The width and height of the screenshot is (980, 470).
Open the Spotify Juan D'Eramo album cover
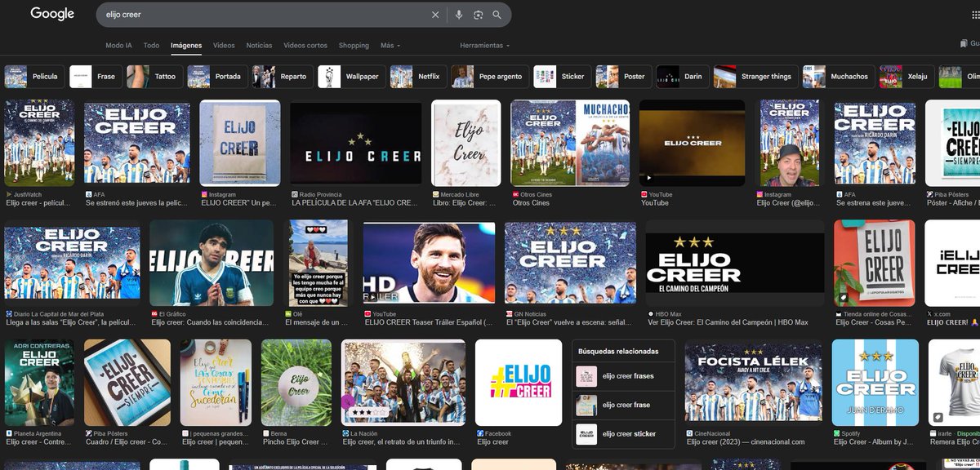pos(875,383)
